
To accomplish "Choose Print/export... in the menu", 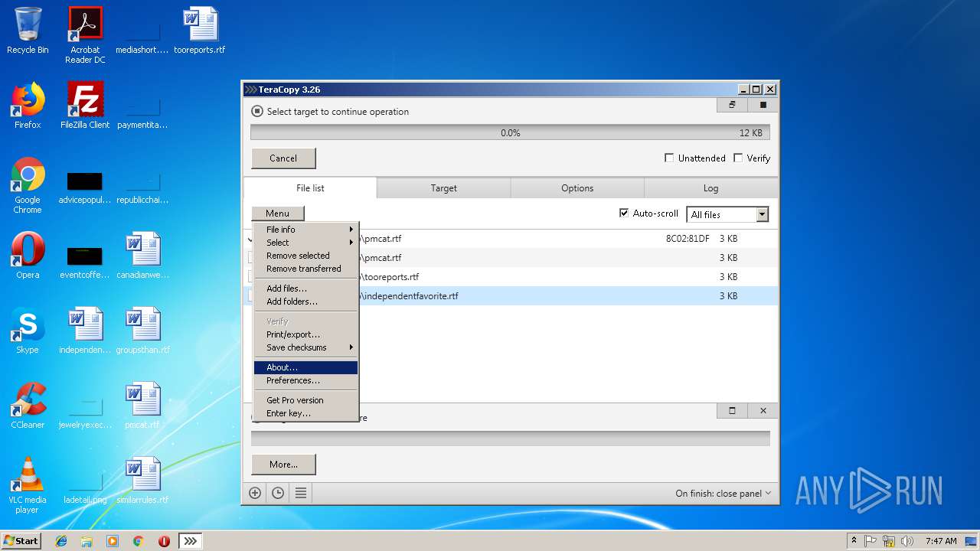I will click(305, 334).
